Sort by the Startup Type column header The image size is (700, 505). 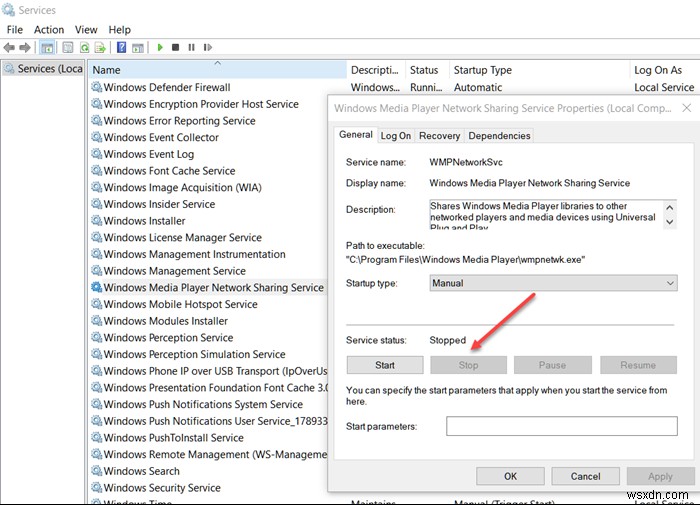539,70
